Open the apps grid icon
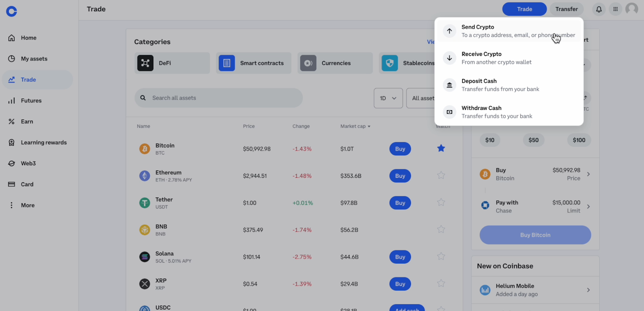Image resolution: width=644 pixels, height=311 pixels. (615, 9)
